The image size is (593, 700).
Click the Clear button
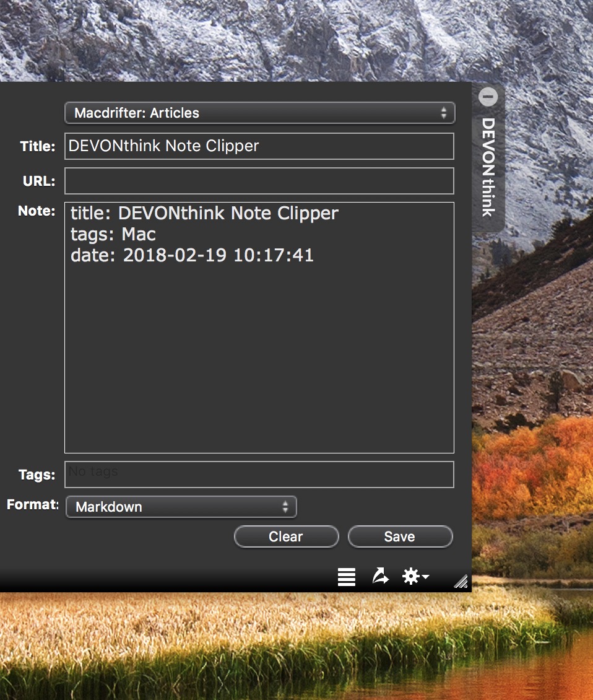(x=286, y=536)
